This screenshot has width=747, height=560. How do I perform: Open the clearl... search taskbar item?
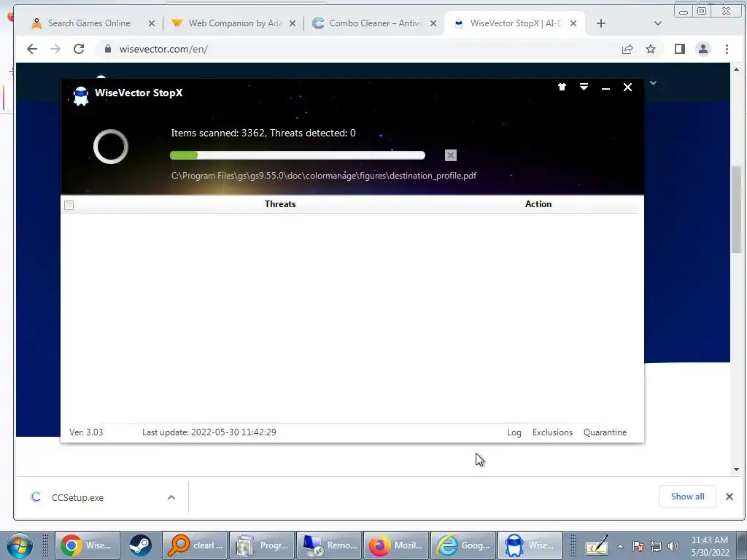coord(196,545)
